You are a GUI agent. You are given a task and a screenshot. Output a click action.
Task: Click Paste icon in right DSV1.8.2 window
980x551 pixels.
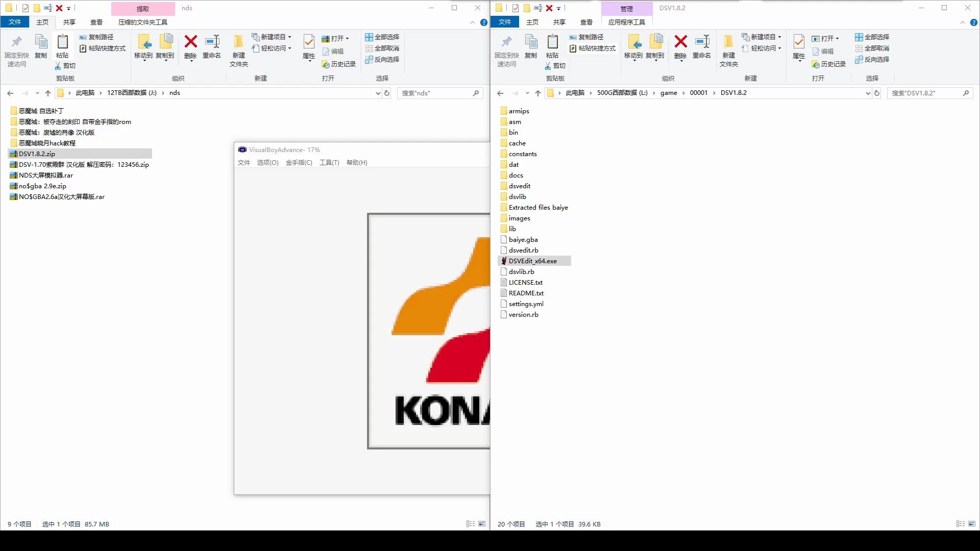click(x=552, y=47)
